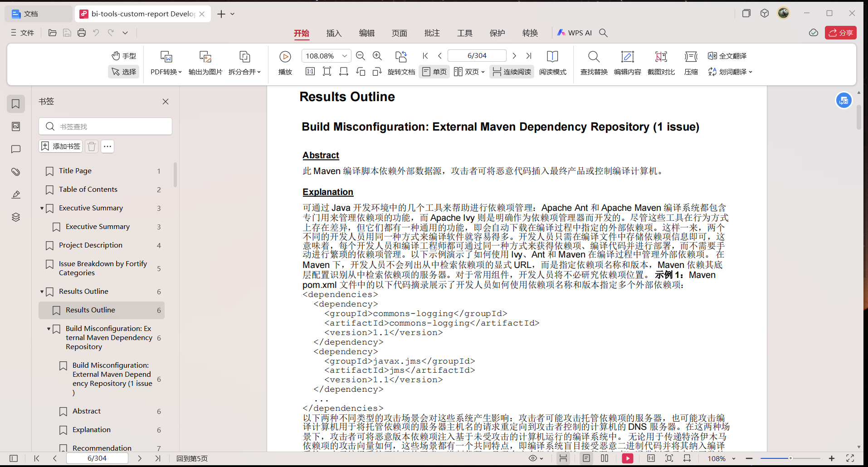This screenshot has width=868, height=467.
Task: Select the Hand tool (手型)
Action: tap(124, 56)
